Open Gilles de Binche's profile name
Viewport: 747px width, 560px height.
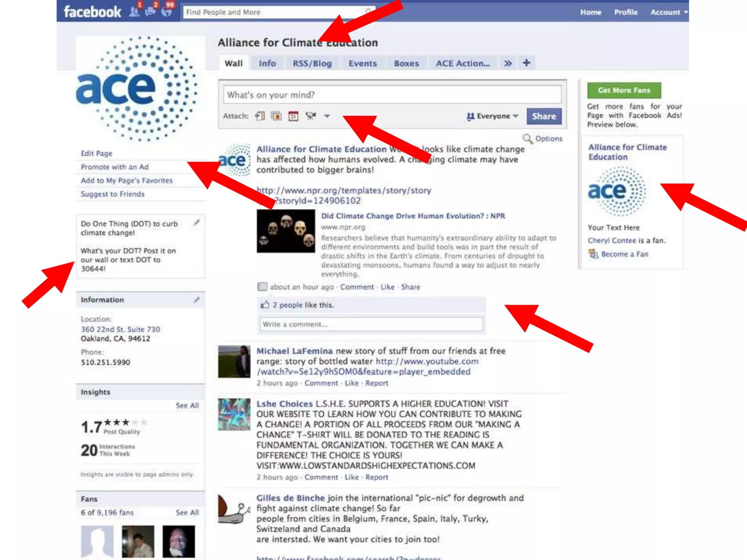[x=290, y=498]
